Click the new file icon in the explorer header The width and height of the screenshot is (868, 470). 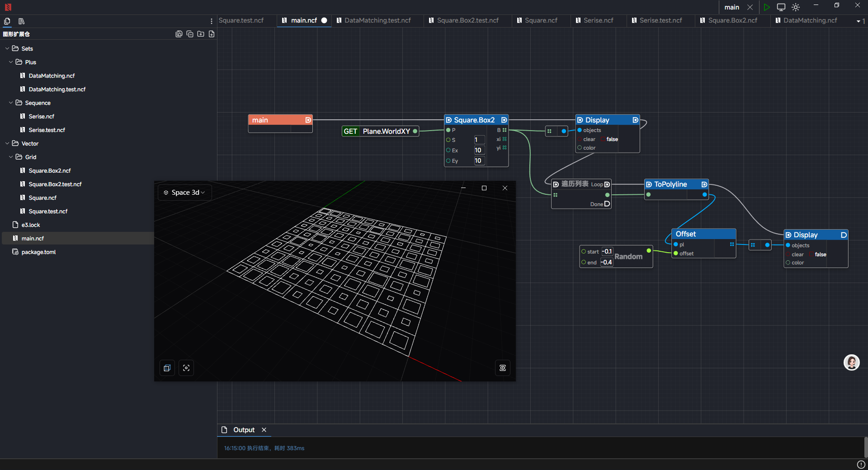(212, 34)
